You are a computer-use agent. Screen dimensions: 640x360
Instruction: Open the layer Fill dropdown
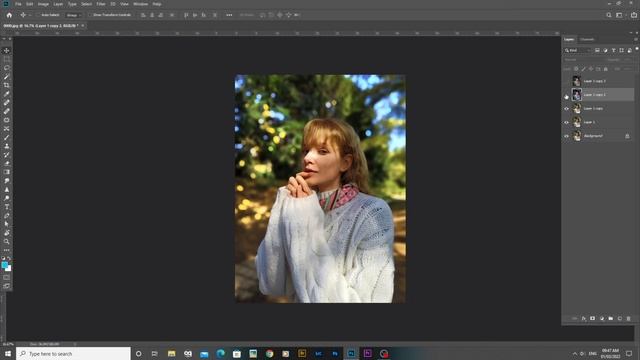tap(628, 69)
